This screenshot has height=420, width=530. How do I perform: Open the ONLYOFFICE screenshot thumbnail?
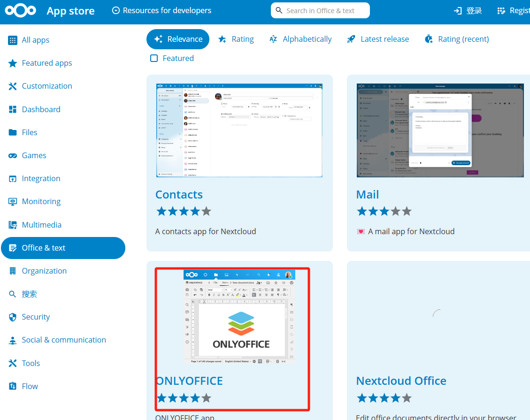tap(239, 317)
